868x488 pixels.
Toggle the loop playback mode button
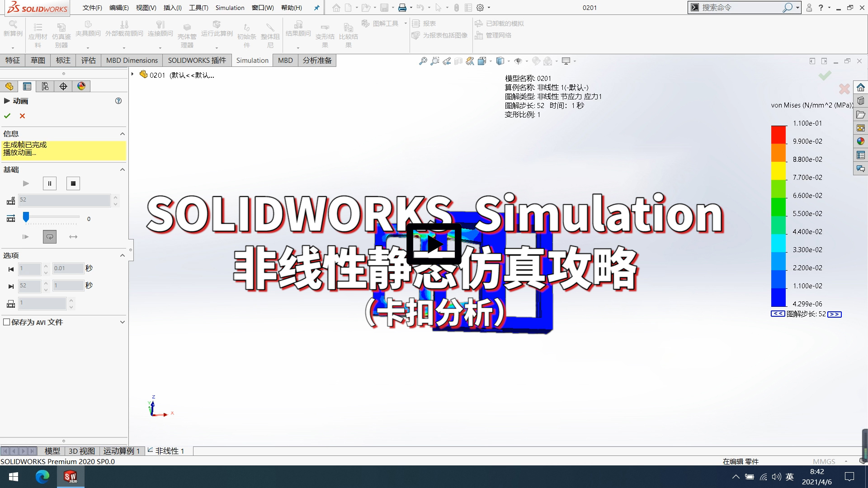(50, 237)
